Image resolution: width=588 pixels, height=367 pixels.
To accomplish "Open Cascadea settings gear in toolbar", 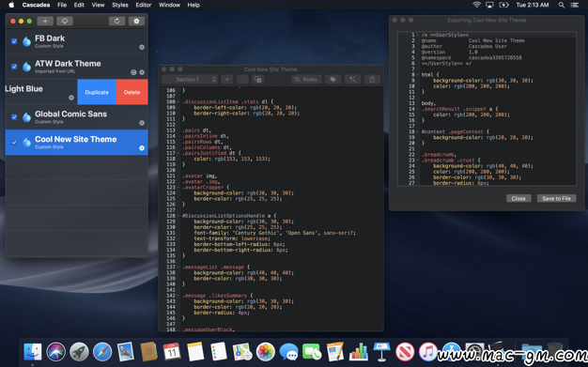I will (x=136, y=21).
